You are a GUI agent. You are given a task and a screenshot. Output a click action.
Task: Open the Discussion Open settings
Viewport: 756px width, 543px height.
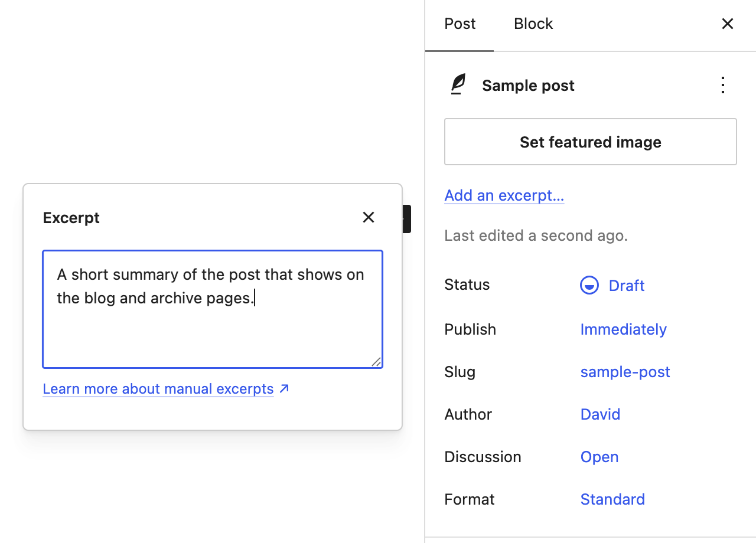(599, 457)
